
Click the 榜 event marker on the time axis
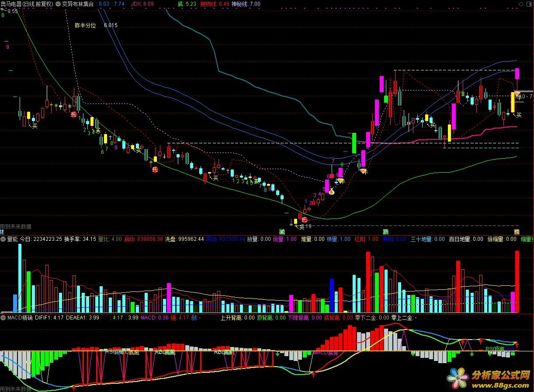coord(517,232)
